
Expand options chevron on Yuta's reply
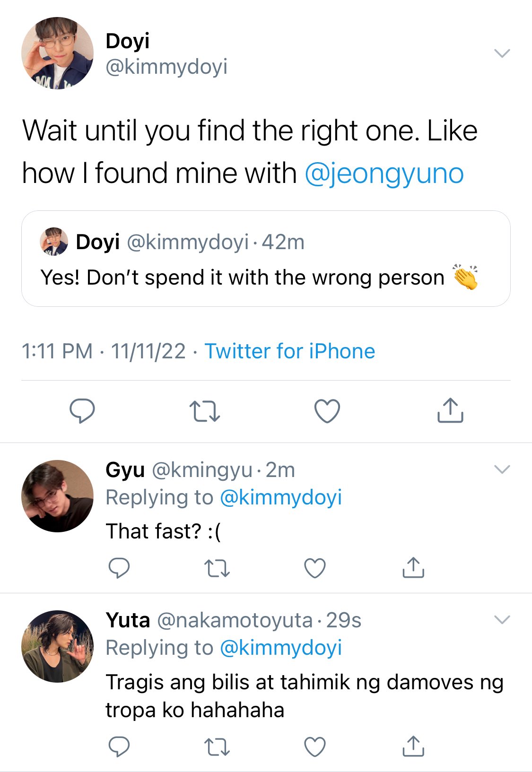[x=502, y=619]
